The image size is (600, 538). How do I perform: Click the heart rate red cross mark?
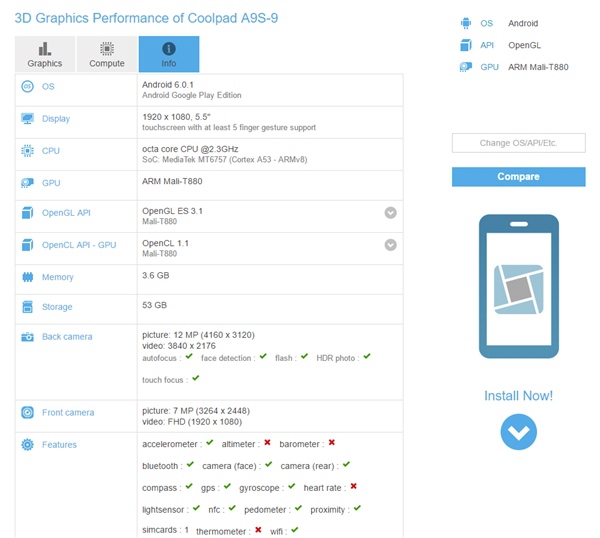coord(354,486)
